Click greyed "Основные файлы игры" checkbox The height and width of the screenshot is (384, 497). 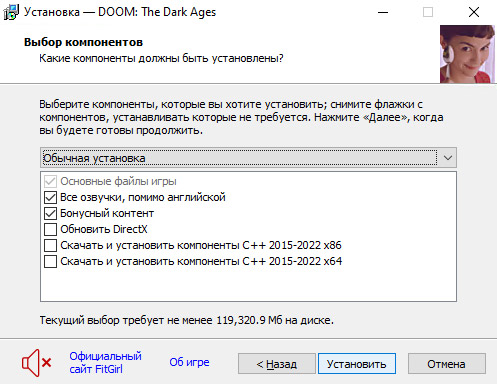click(x=50, y=181)
